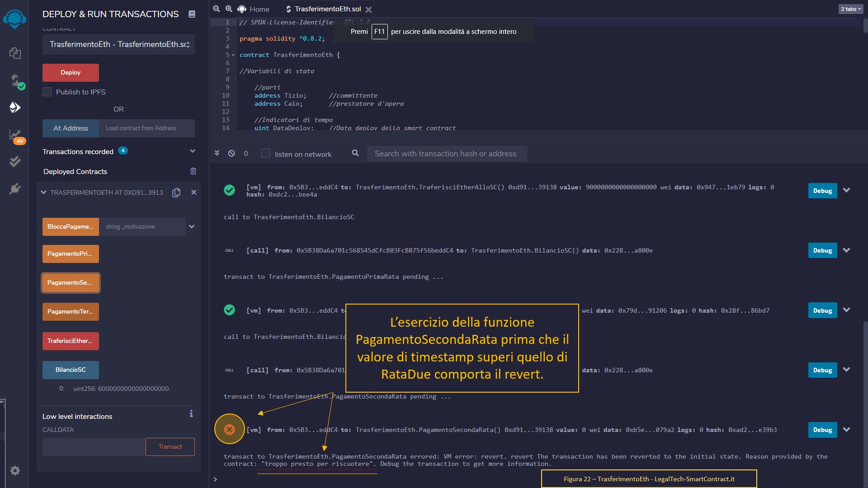This screenshot has width=868, height=488.
Task: Expand TraferisciEtherAlloSC transaction log details
Action: pyautogui.click(x=847, y=190)
